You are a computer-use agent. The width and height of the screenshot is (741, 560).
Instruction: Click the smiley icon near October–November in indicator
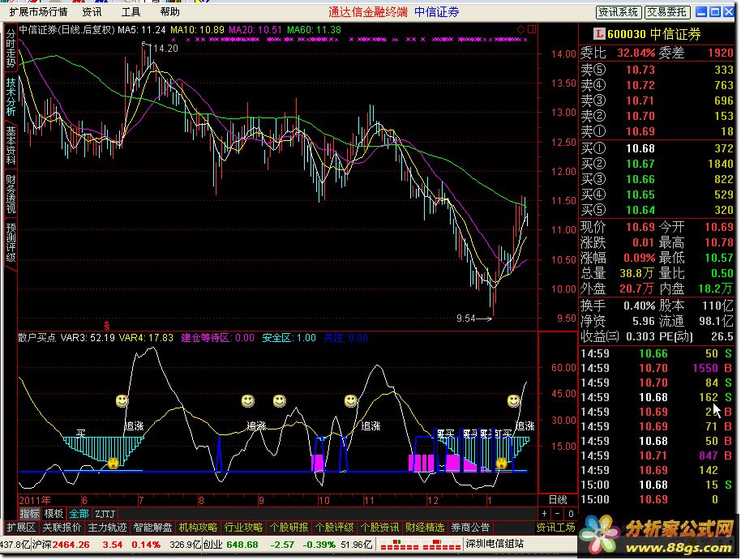click(x=350, y=400)
